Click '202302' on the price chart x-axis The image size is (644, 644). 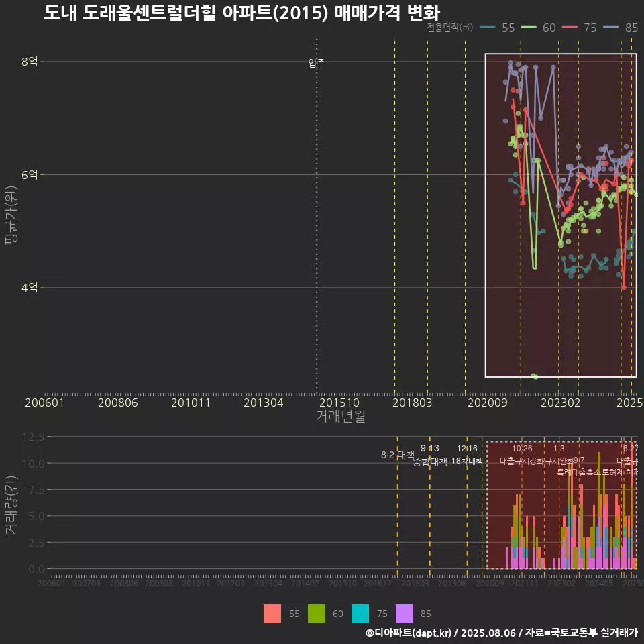coord(561,402)
